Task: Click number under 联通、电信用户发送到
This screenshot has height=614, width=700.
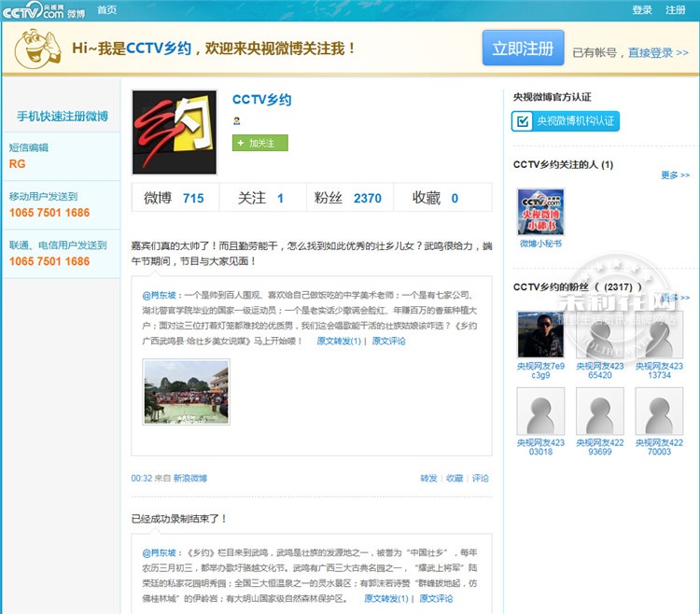Action: point(49,261)
